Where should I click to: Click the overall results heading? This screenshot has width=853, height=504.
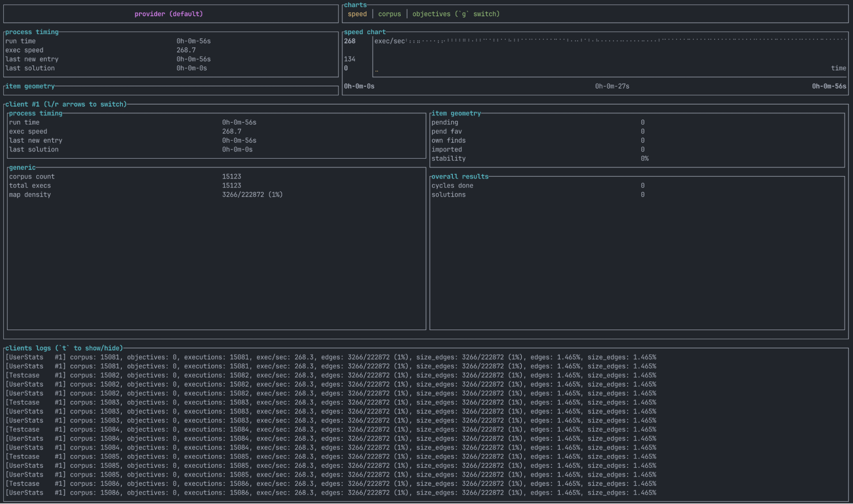460,177
